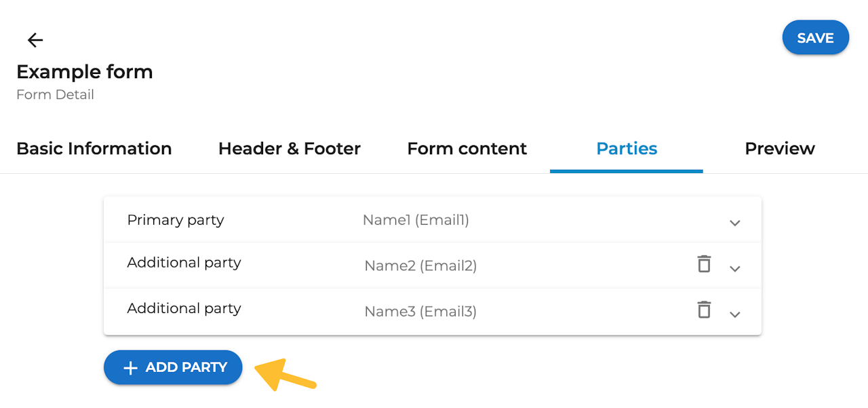Select the Parties tab
Image resolution: width=868 pixels, height=408 pixels.
click(627, 149)
